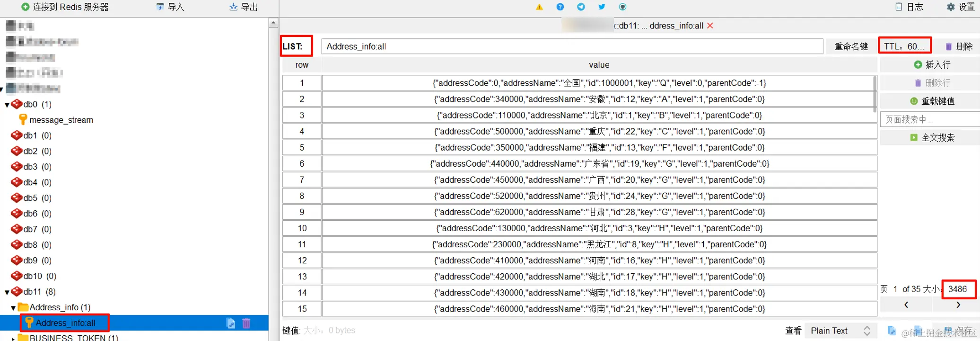Select value row containing 河北
This screenshot has width=980, height=341.
tap(599, 228)
